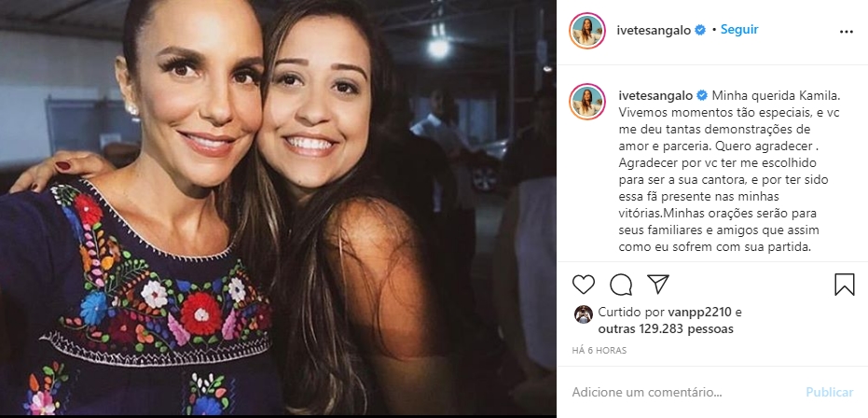Open vanpp2210 profile from likes line
This screenshot has width=868, height=418.
point(698,313)
